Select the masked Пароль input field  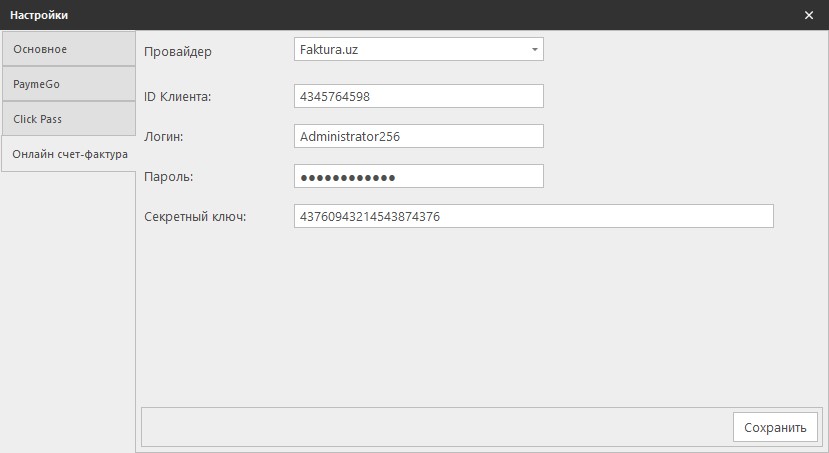pos(418,176)
